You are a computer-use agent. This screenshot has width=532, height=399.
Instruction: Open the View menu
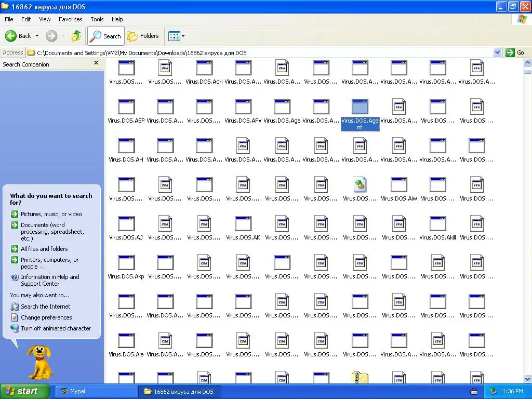(45, 19)
